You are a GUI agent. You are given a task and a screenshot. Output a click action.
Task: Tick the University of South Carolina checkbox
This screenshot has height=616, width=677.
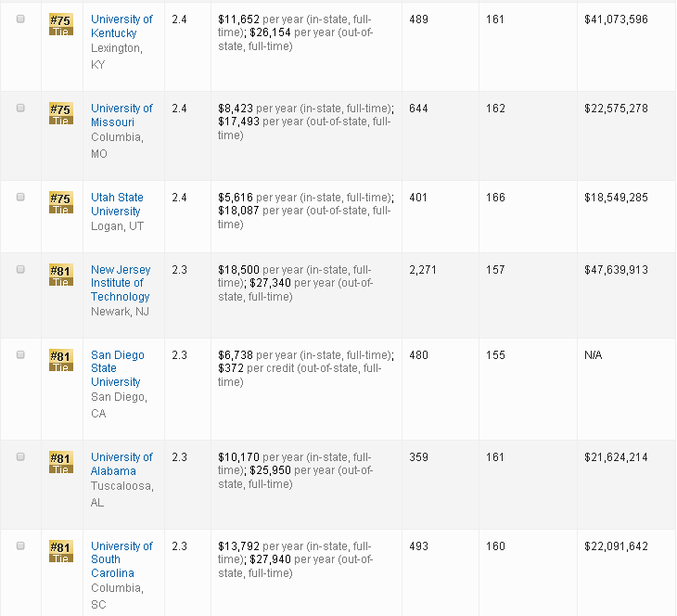20,546
